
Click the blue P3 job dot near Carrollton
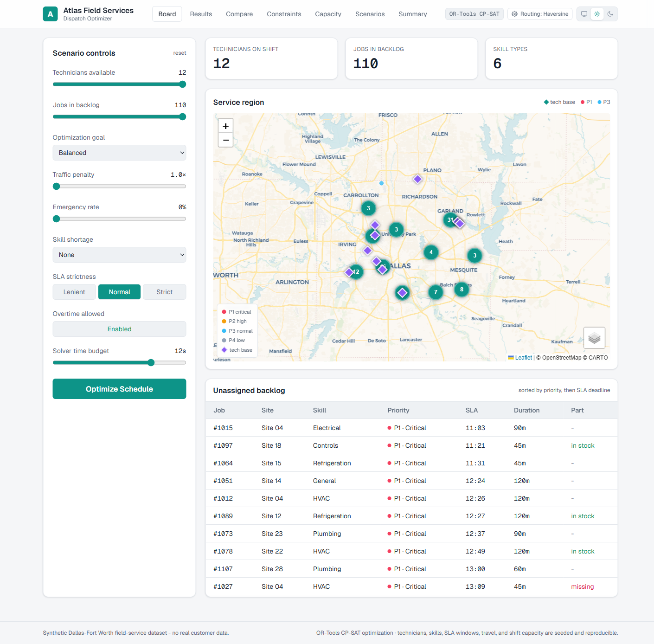tap(381, 183)
